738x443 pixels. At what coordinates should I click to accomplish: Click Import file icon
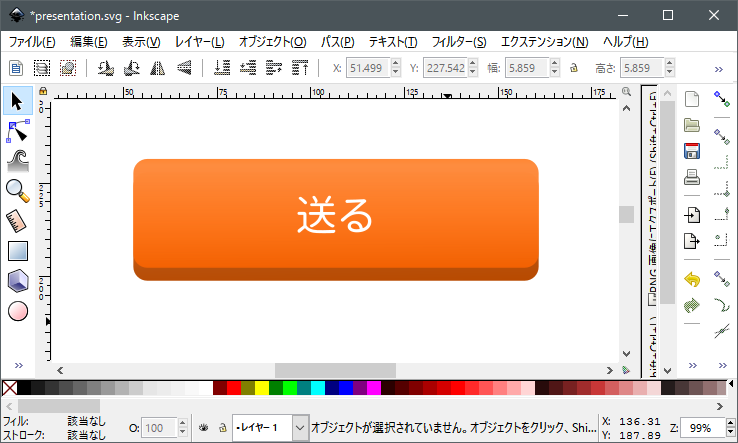pos(692,215)
